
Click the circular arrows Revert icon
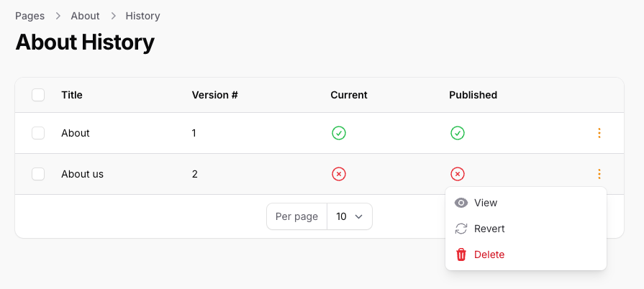pos(461,229)
